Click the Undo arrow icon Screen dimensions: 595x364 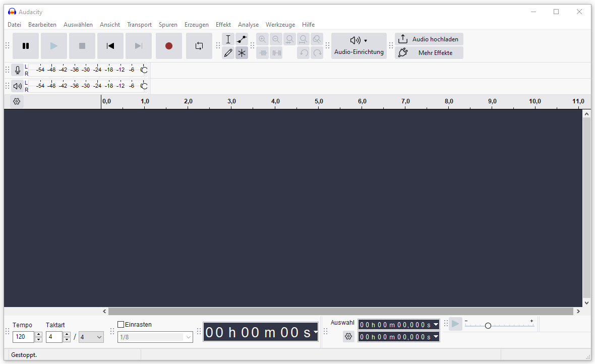(x=303, y=52)
